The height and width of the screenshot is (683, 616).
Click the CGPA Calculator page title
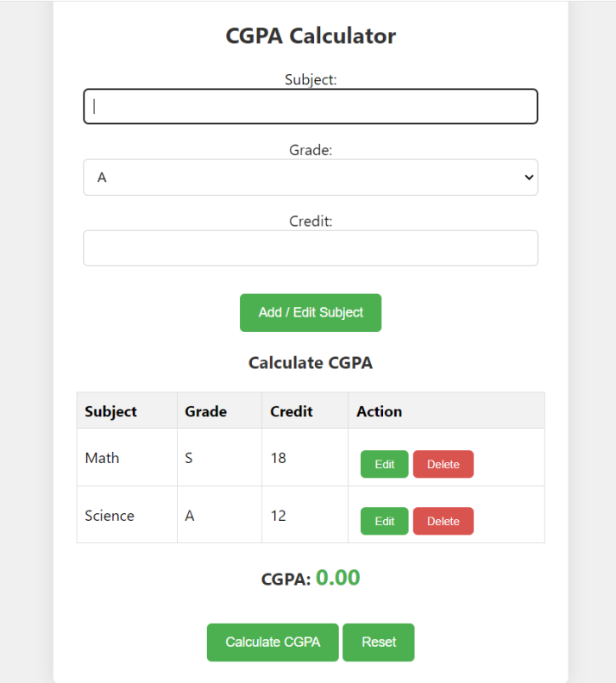311,35
